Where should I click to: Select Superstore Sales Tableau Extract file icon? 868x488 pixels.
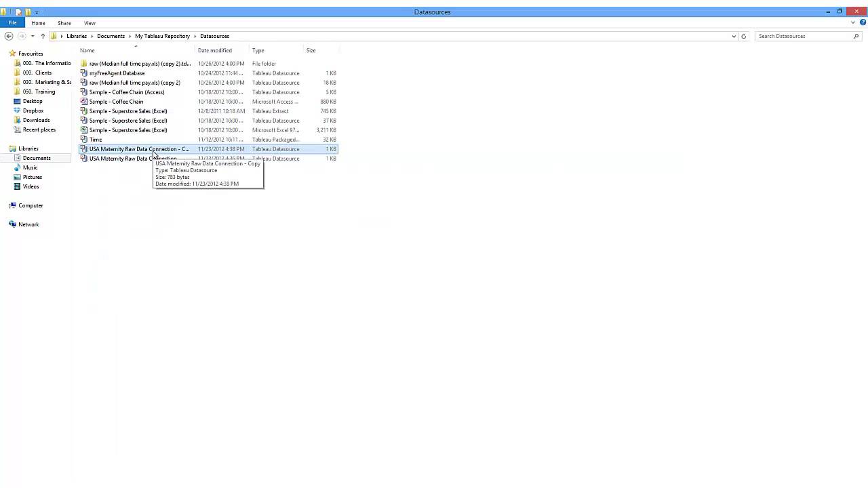[x=84, y=111]
